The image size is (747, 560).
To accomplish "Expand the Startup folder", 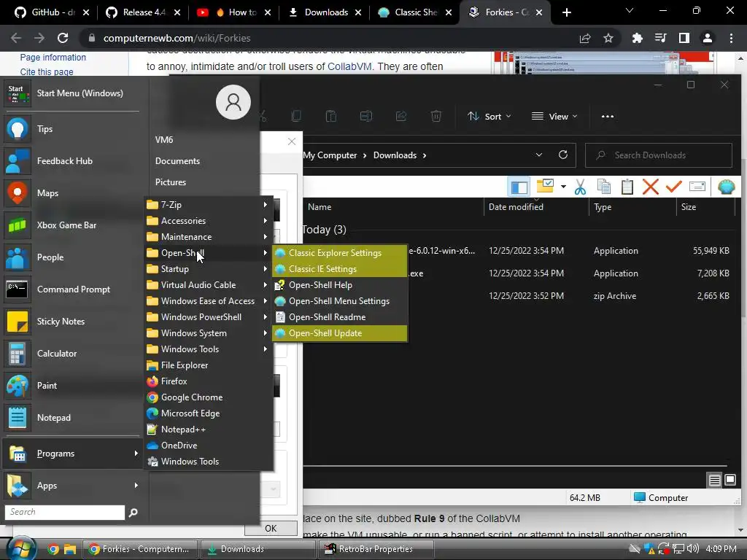I will pos(209,269).
